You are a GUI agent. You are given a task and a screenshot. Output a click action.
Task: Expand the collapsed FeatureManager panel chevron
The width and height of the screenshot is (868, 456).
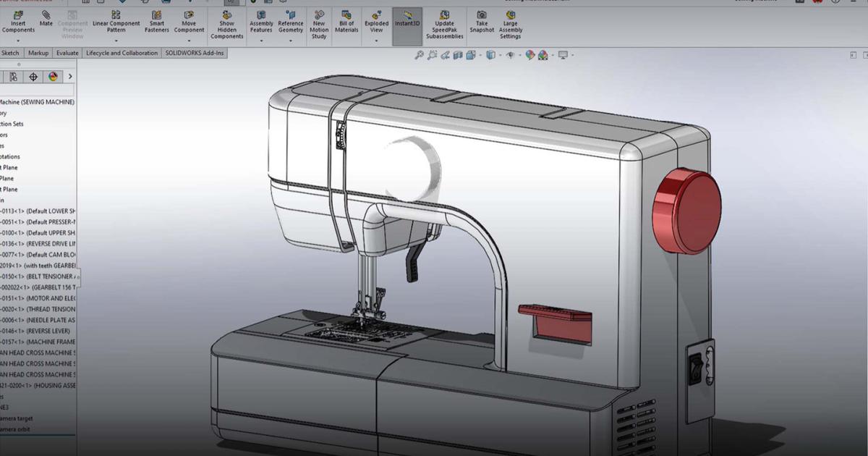point(70,75)
